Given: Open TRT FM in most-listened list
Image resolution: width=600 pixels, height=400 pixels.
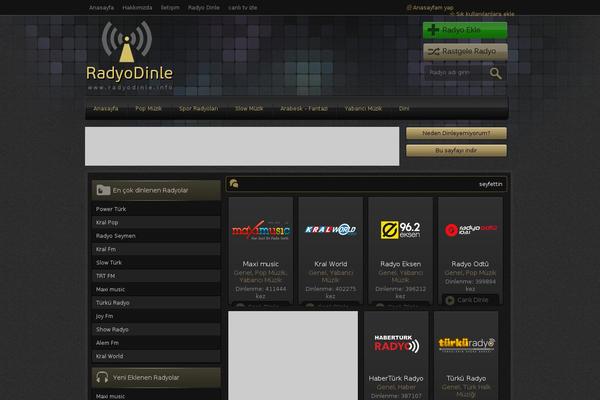Looking at the screenshot, I should [x=156, y=276].
